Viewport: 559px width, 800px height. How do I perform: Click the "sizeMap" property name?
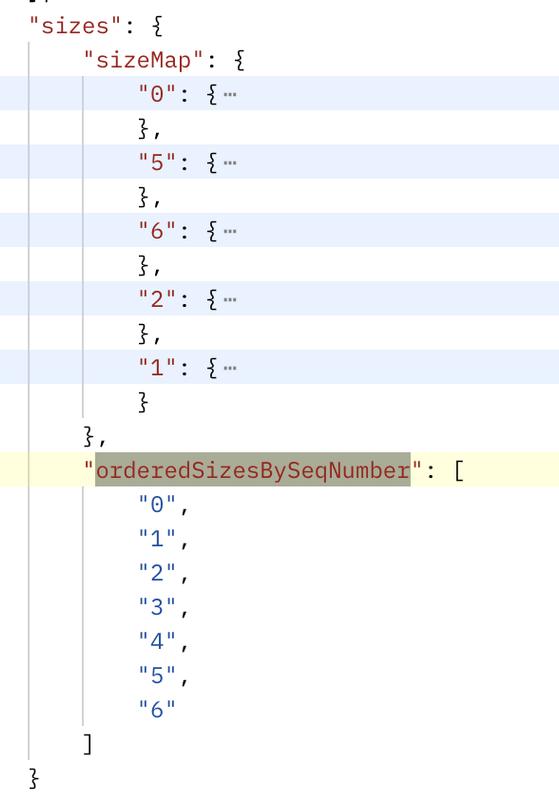coord(143,60)
